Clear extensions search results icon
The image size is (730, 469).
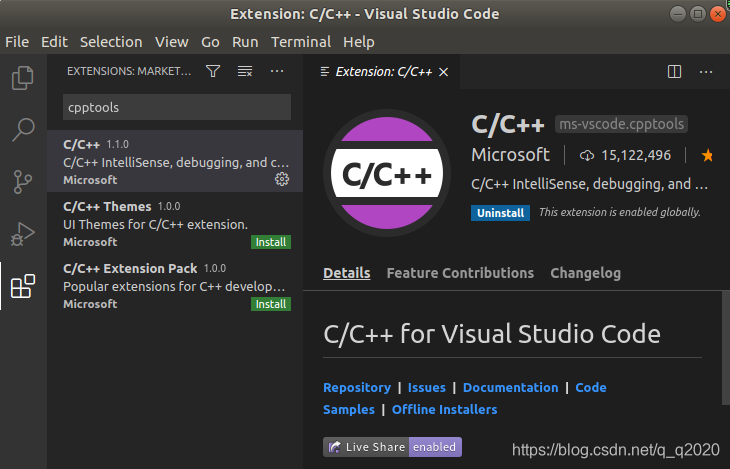point(245,71)
